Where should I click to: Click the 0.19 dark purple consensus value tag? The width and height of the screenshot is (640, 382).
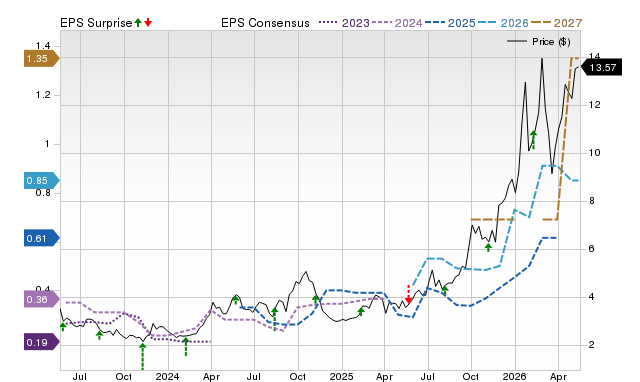coord(42,342)
